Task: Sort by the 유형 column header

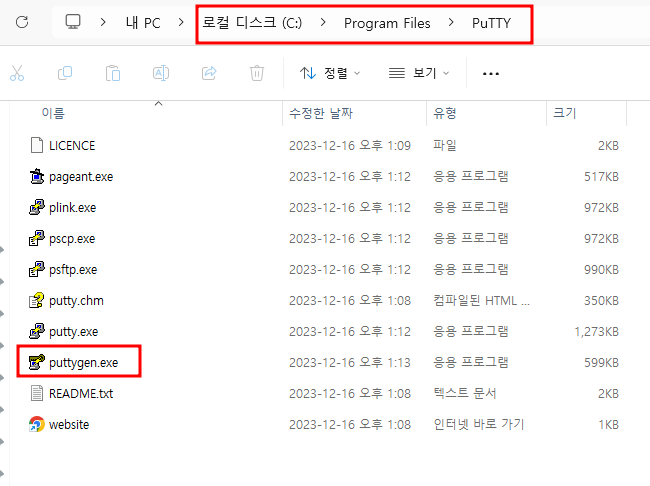Action: click(444, 113)
